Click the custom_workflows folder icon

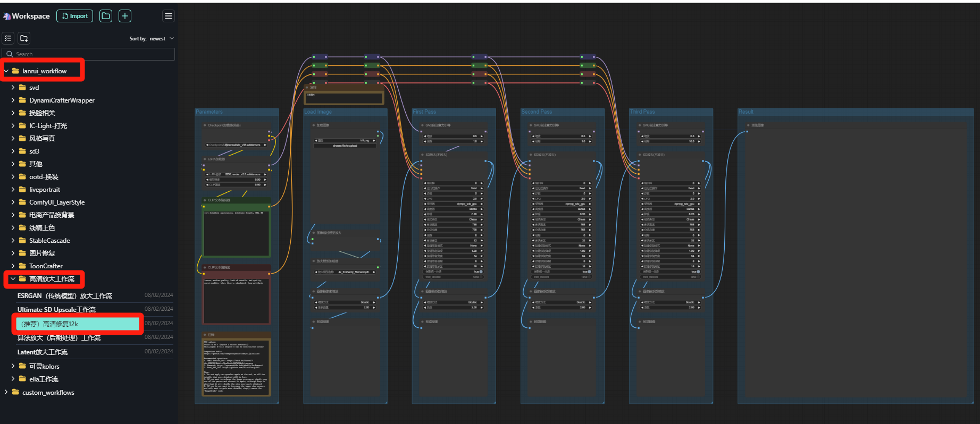pyautogui.click(x=15, y=392)
